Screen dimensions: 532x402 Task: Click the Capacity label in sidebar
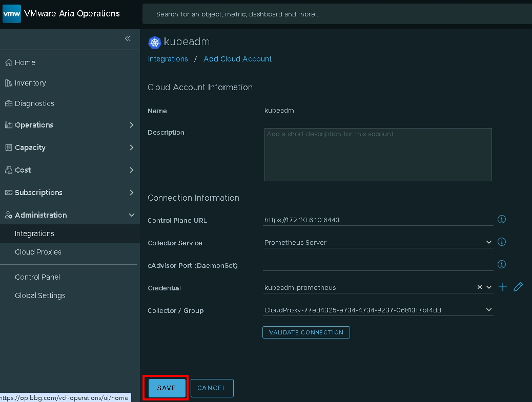(30, 147)
